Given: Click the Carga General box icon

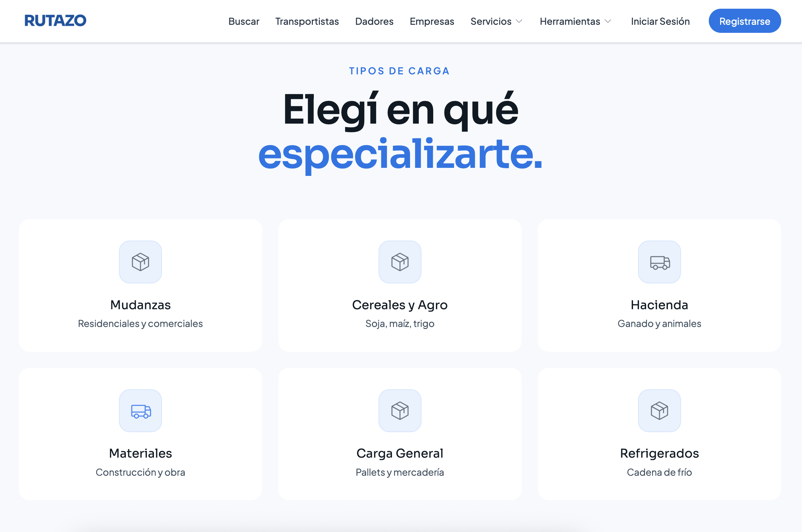Looking at the screenshot, I should (400, 410).
